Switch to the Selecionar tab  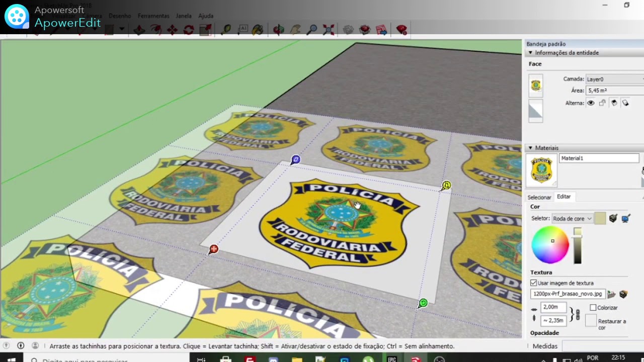pos(539,197)
